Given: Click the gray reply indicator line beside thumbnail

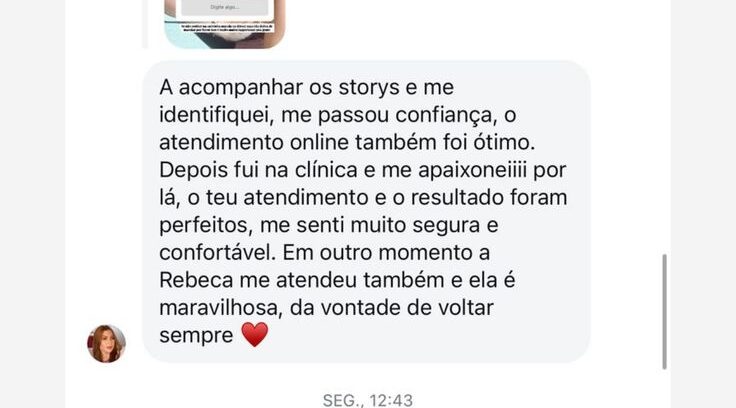Looking at the screenshot, I should click(x=145, y=24).
